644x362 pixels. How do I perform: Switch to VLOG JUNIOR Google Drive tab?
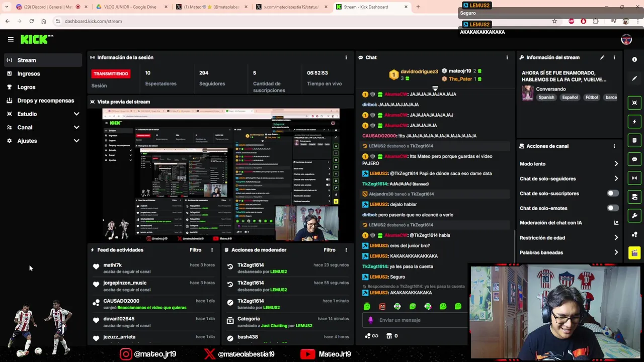coord(130,7)
